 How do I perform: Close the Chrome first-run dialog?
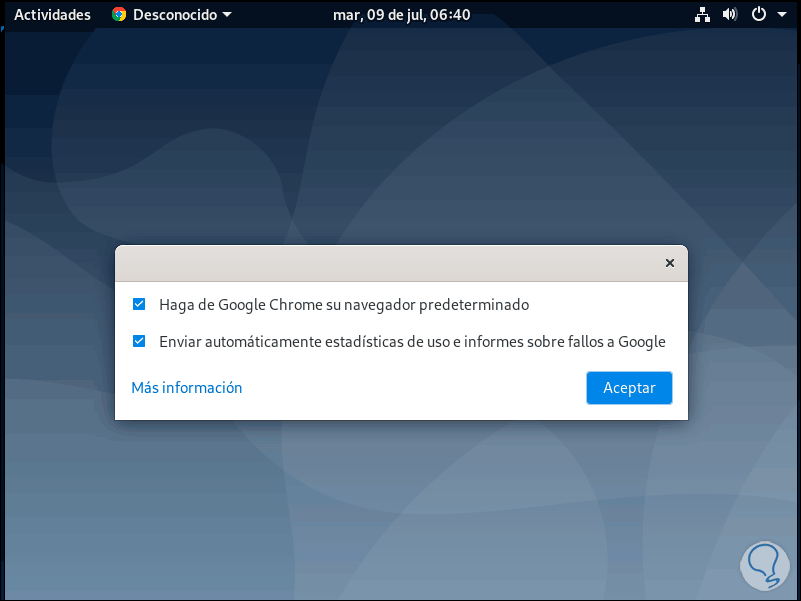click(670, 263)
